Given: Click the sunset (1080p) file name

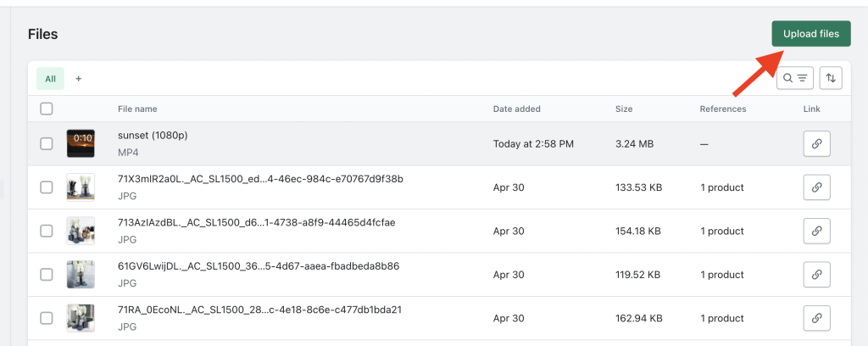Looking at the screenshot, I should coord(153,135).
